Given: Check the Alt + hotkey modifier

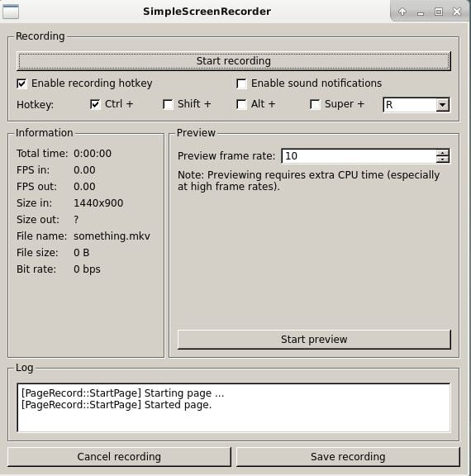Looking at the screenshot, I should [x=241, y=104].
